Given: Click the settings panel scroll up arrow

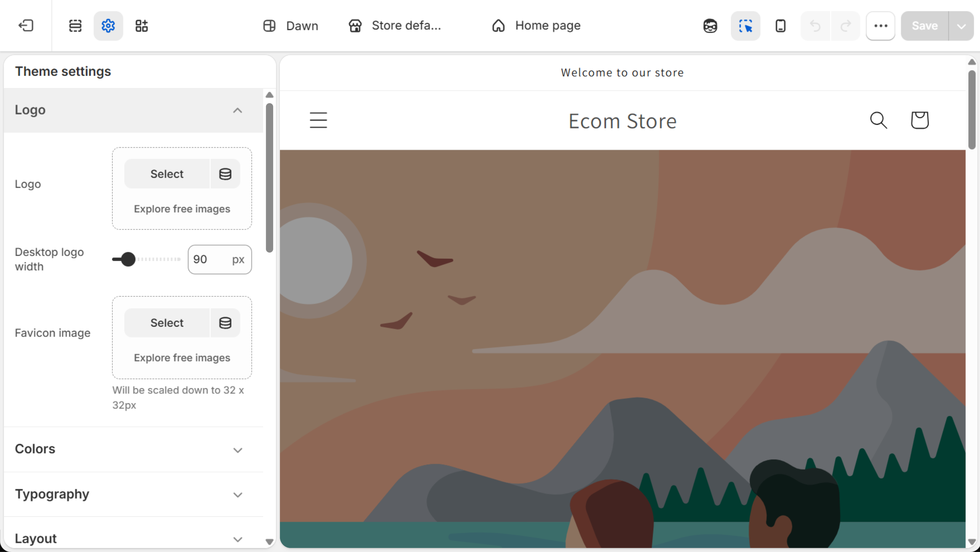Looking at the screenshot, I should [x=269, y=95].
